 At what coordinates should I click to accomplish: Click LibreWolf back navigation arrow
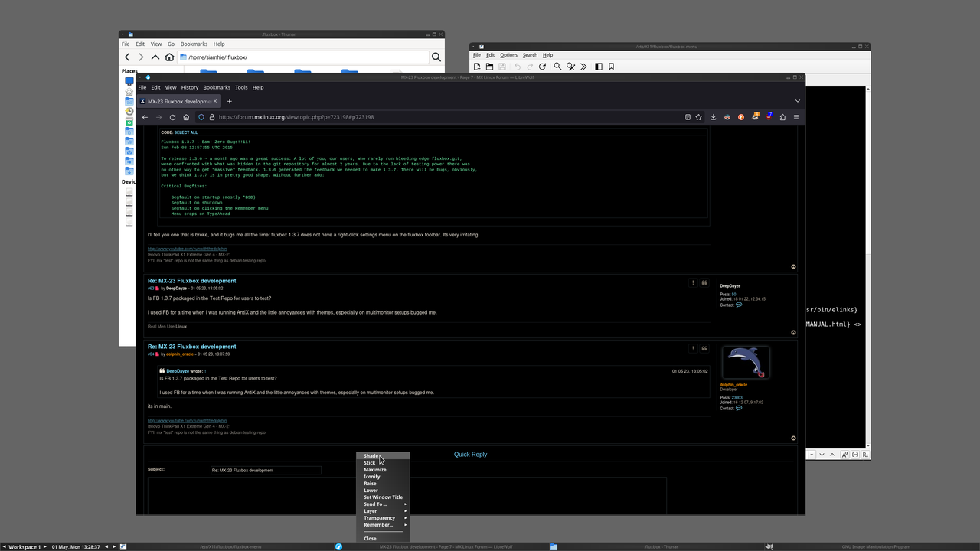coord(145,117)
